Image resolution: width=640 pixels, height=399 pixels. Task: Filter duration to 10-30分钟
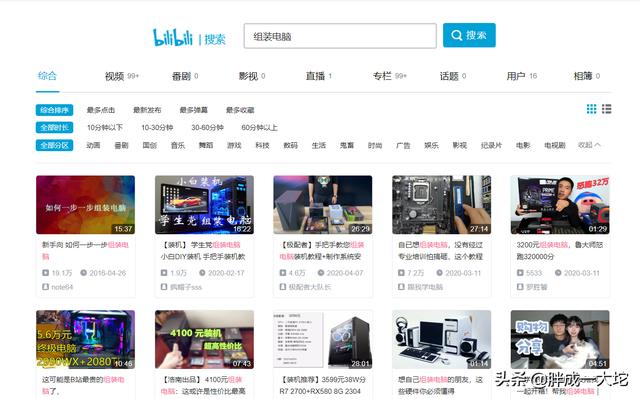click(157, 128)
